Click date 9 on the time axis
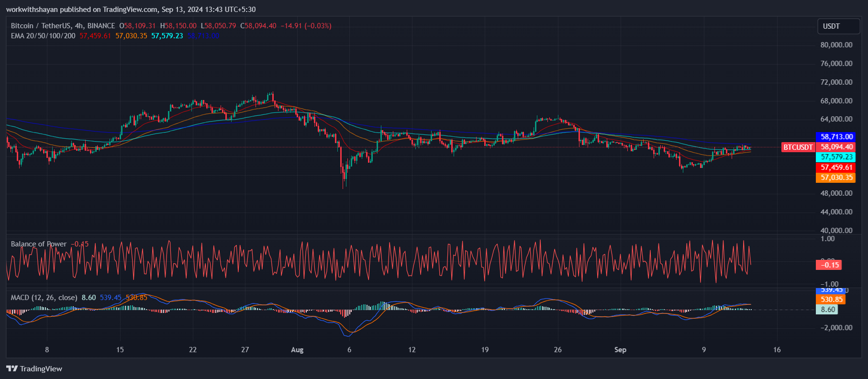 click(704, 350)
